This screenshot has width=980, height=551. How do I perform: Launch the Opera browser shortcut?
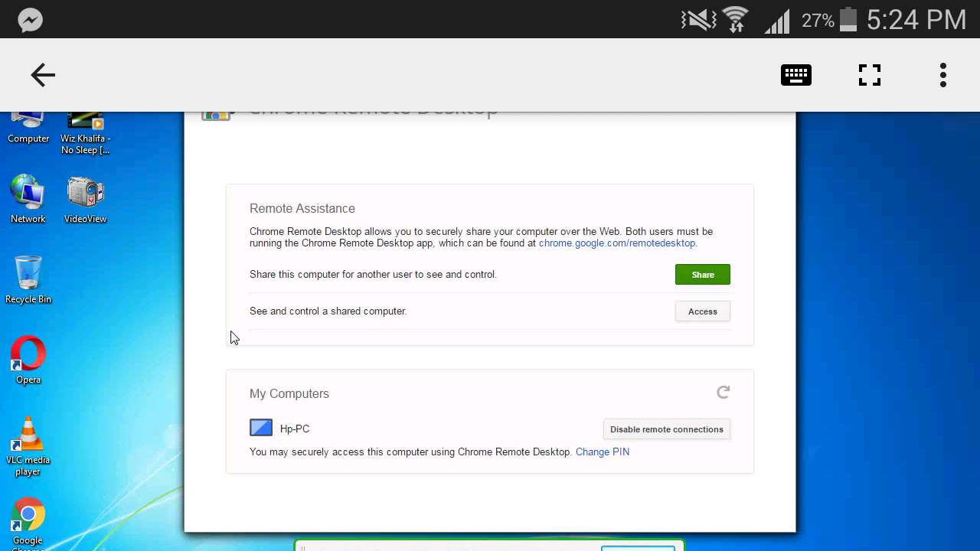[x=28, y=360]
